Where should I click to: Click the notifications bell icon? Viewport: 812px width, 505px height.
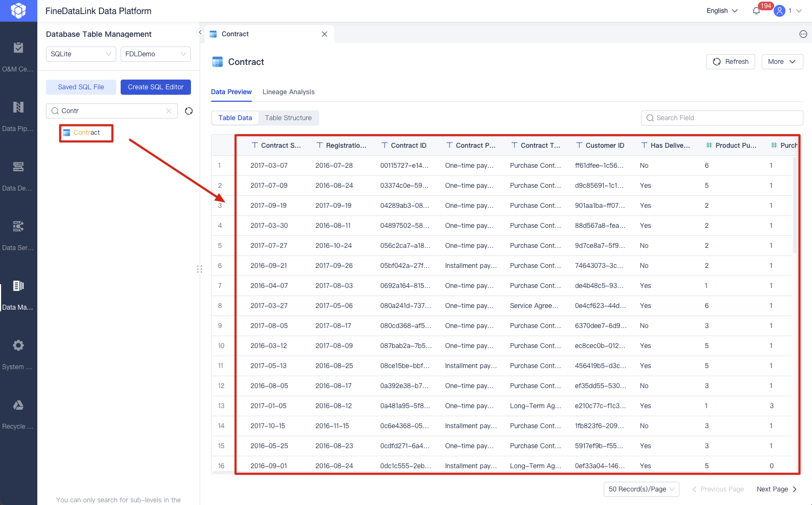(756, 11)
